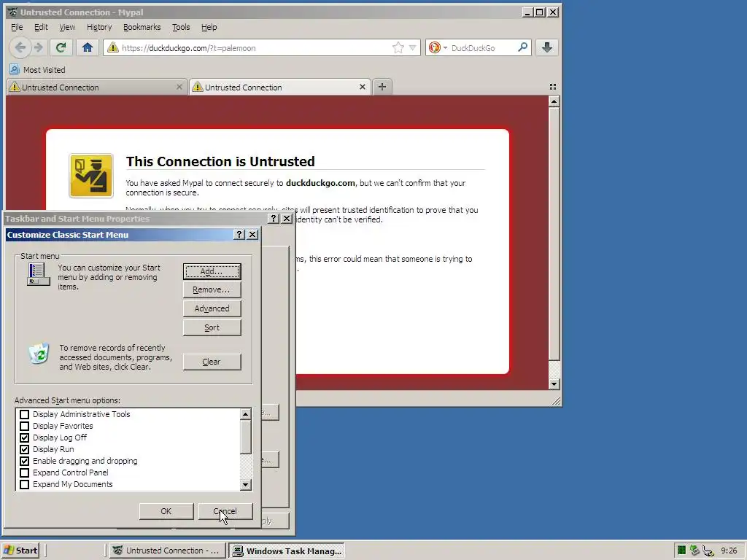This screenshot has height=560, width=747.
Task: Click the green Task Manager tray icon
Action: coord(681,551)
